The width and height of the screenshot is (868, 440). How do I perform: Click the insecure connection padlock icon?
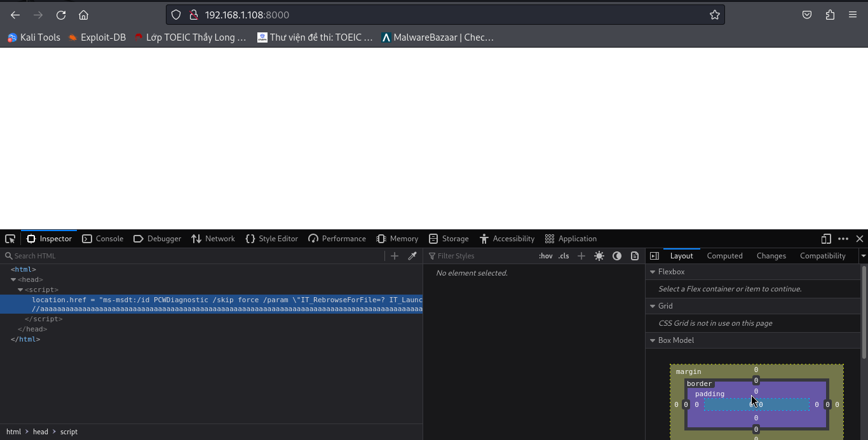(194, 15)
